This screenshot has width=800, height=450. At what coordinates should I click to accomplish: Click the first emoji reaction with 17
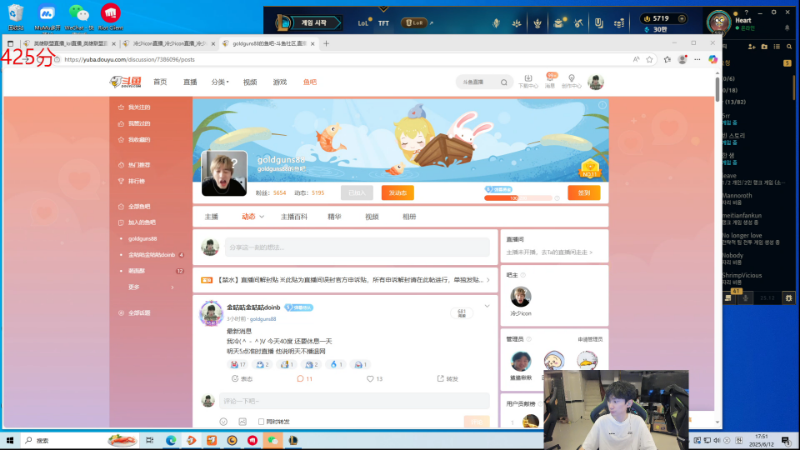tap(238, 364)
